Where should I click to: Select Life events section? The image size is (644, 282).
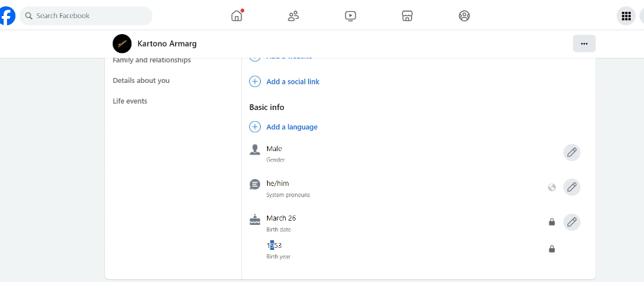[x=130, y=101]
